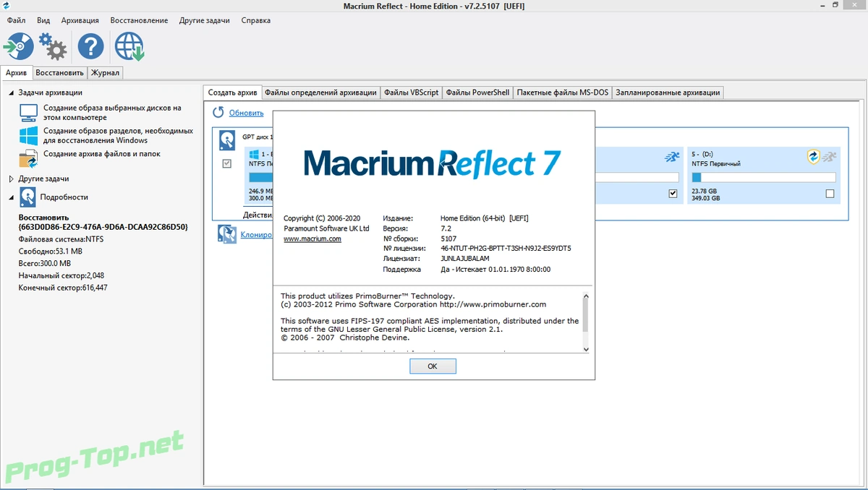Click the refresh arrow icon next to Обновить
This screenshot has height=490, width=868.
click(x=218, y=113)
